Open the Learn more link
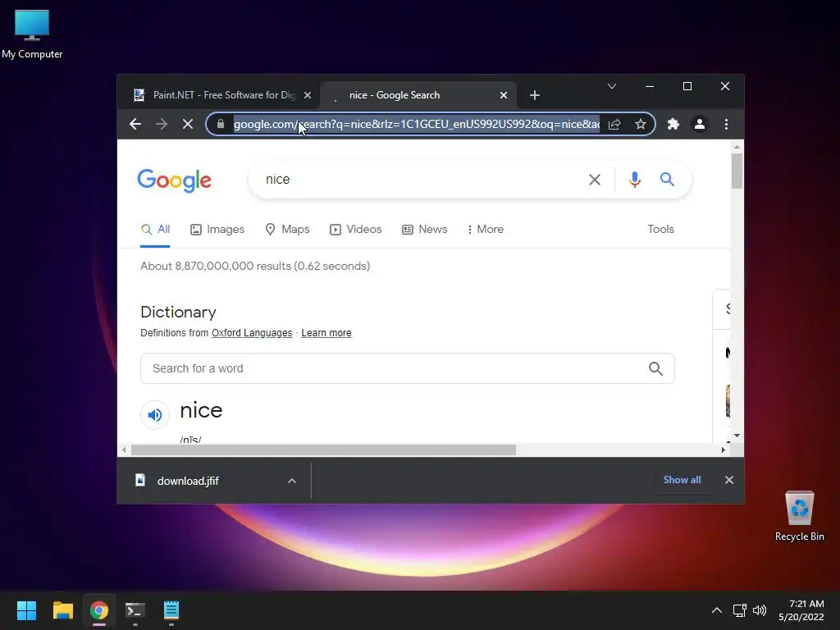Screen dimensions: 840x630 [326, 333]
